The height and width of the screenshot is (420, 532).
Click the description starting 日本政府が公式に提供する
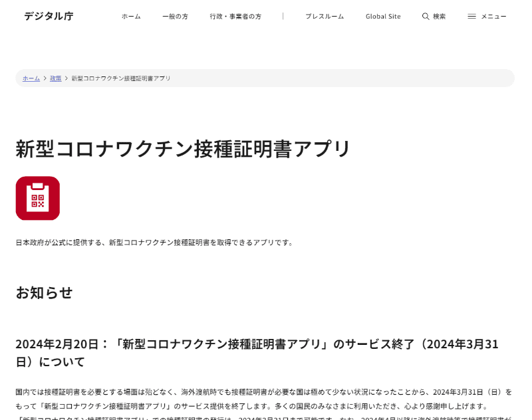point(154,243)
